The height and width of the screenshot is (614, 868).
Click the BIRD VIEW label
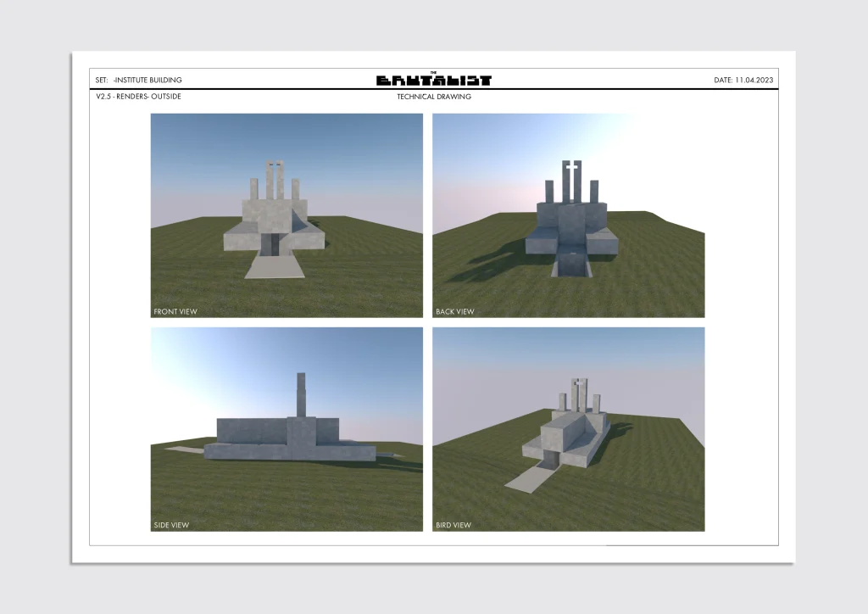pyautogui.click(x=453, y=524)
